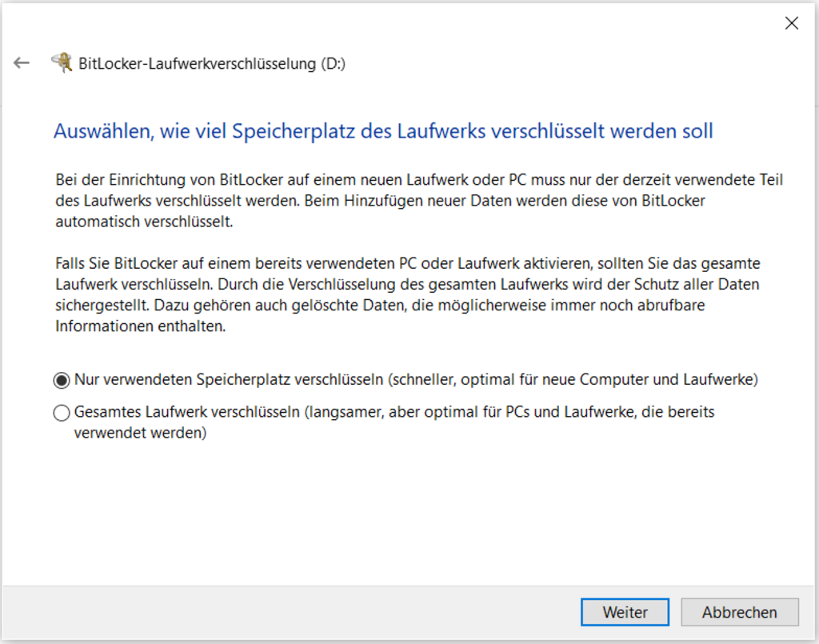The image size is (819, 644).
Task: Select 'Nur verwendeten Speicherplatz verschlüsseln' radio button
Action: [x=62, y=380]
